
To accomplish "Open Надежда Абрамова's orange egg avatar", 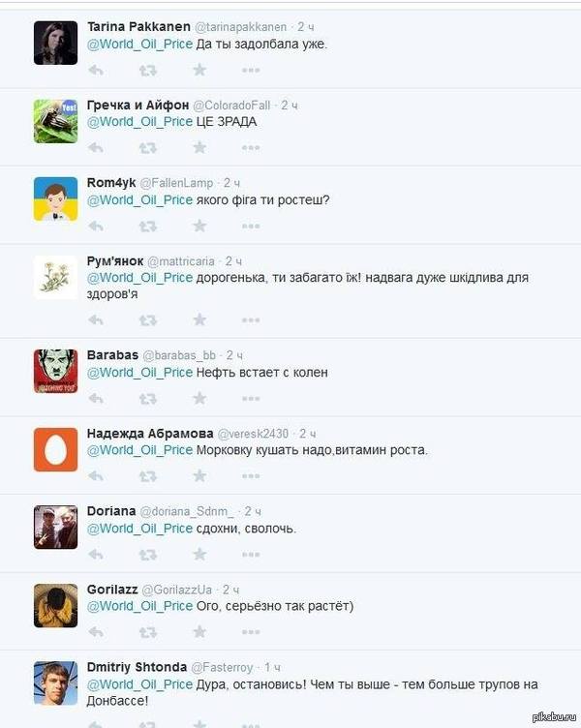I will tap(56, 450).
